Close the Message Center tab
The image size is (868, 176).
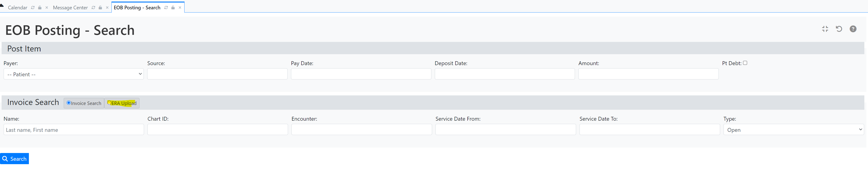pos(107,8)
